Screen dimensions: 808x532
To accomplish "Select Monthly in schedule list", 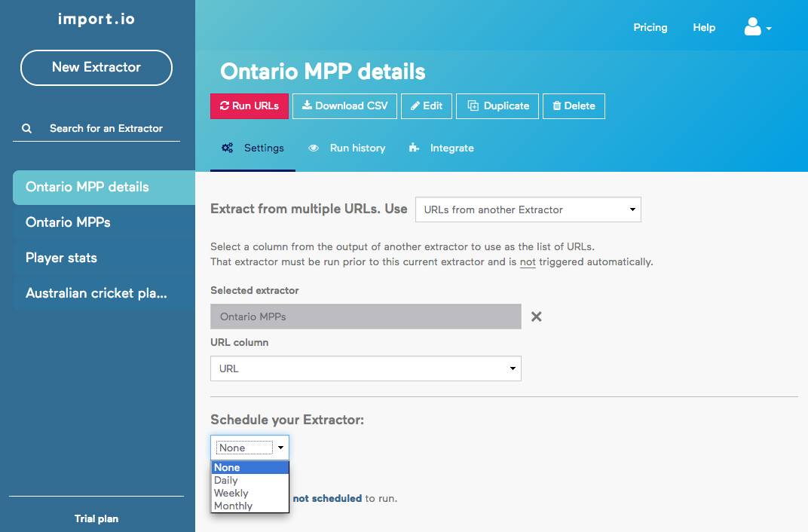I will click(250, 506).
